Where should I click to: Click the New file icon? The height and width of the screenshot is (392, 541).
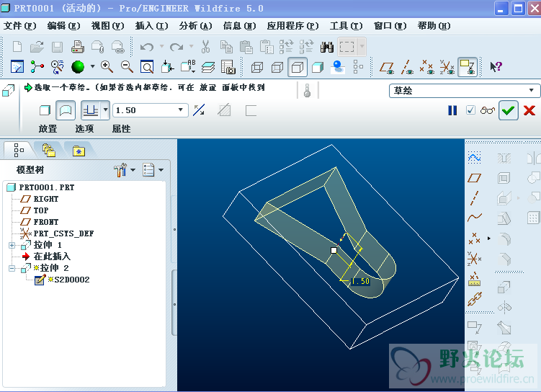point(17,47)
